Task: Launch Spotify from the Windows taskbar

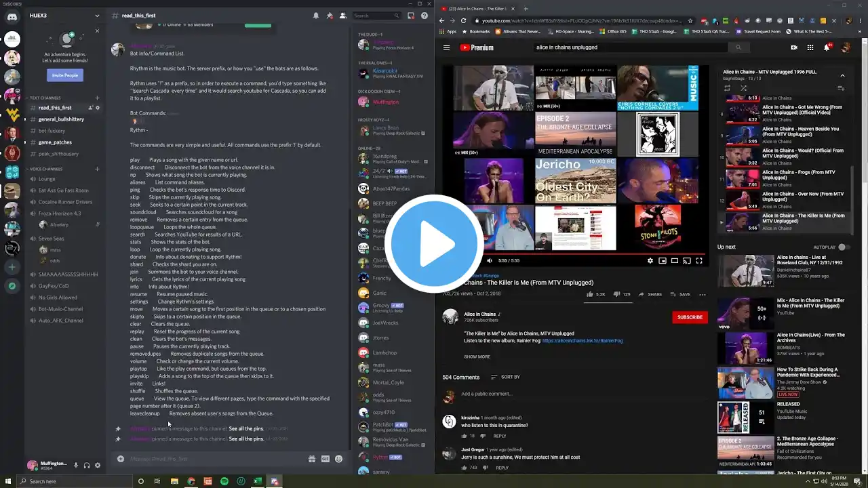Action: 224,481
